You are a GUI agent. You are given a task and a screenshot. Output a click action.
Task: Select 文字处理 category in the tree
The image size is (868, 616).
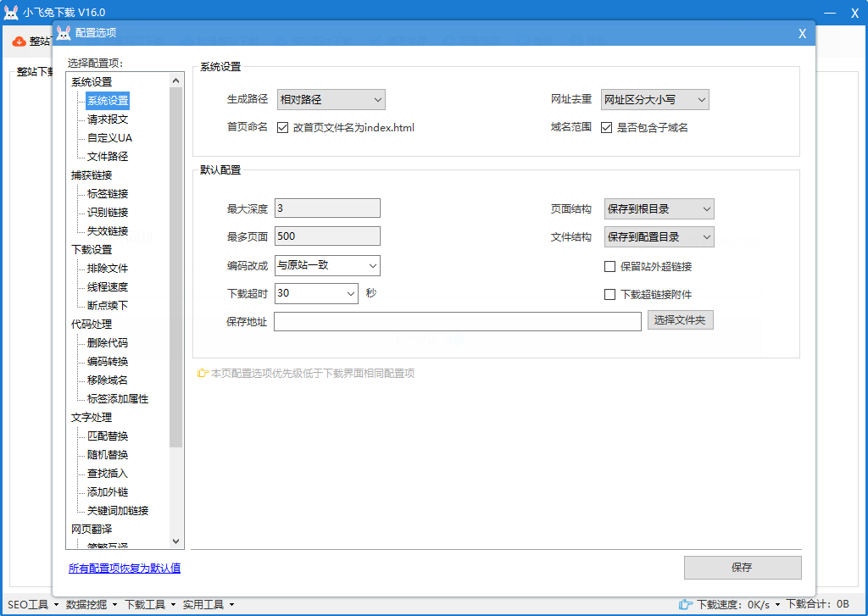pos(92,418)
